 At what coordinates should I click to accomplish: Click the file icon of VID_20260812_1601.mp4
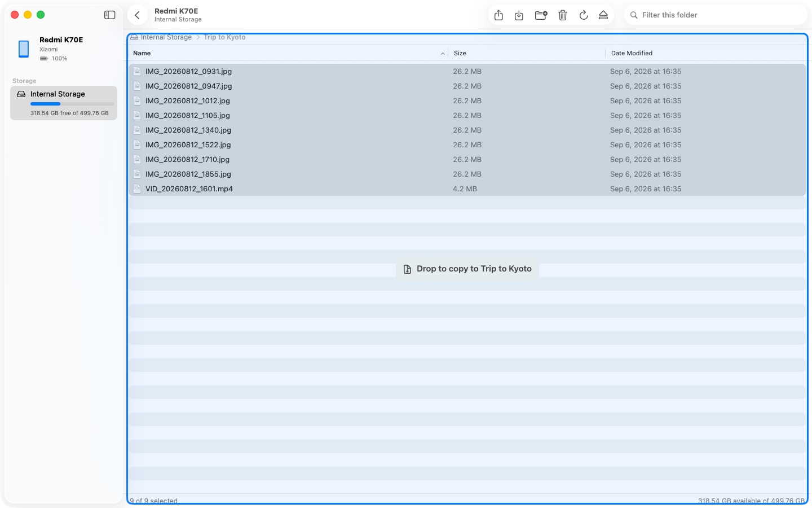[137, 189]
